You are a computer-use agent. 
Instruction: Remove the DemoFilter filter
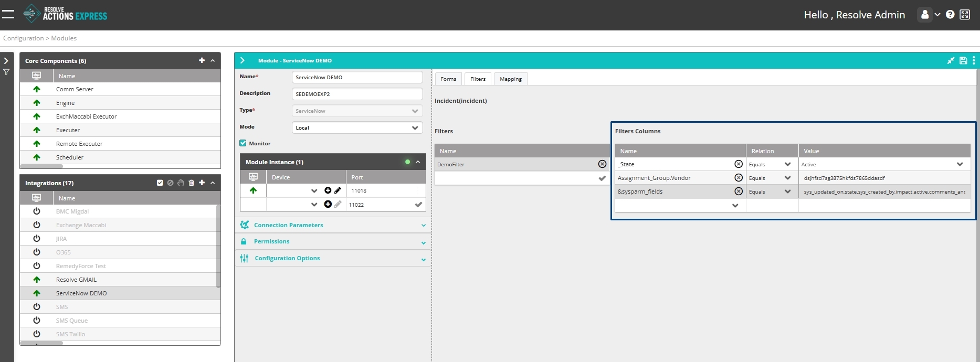[602, 164]
